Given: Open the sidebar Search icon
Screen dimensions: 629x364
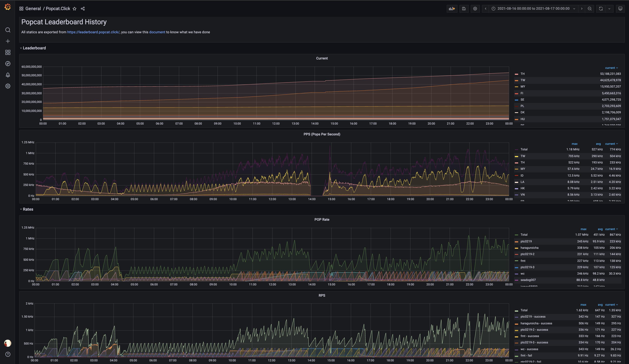Looking at the screenshot, I should pyautogui.click(x=8, y=30).
